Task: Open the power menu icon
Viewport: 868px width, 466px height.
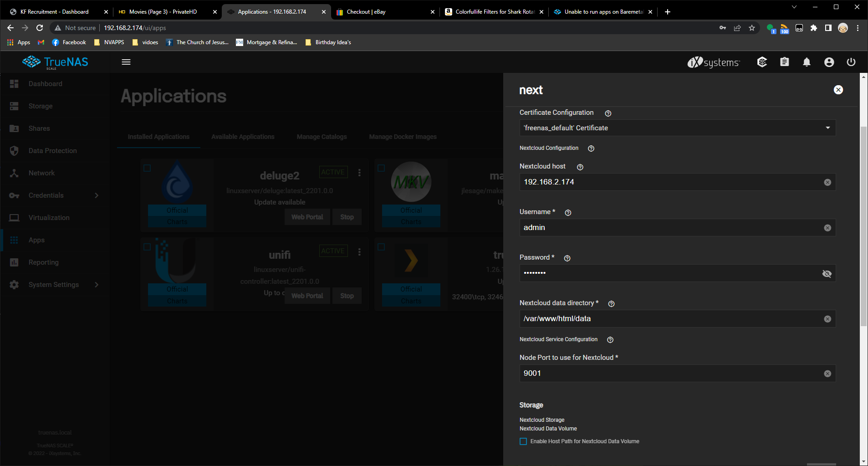Action: coord(851,62)
